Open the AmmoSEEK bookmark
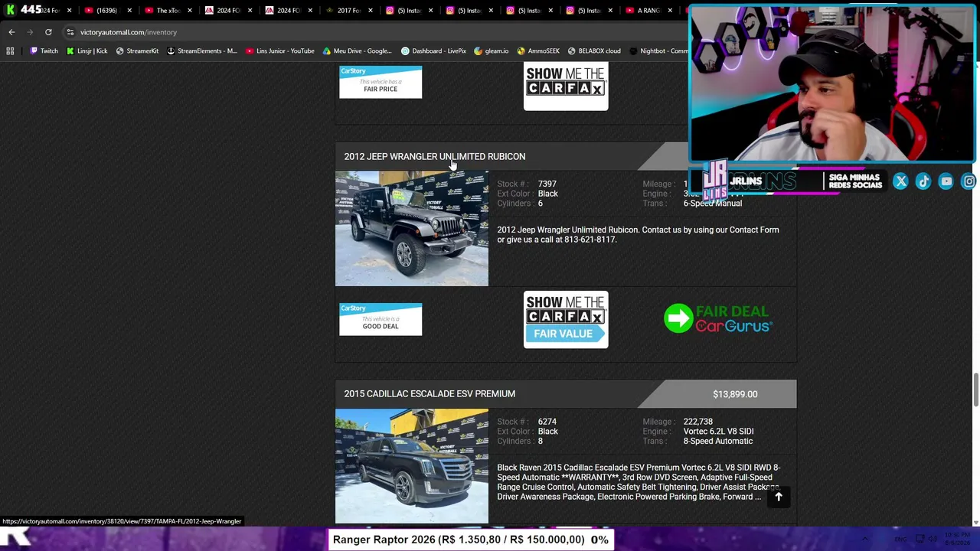 [538, 51]
